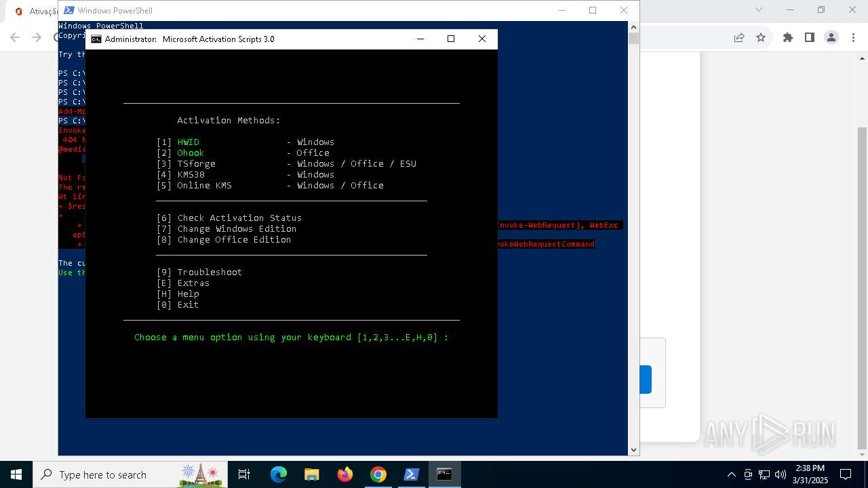Minimize the Microsoft Activation Scripts window

[x=420, y=39]
